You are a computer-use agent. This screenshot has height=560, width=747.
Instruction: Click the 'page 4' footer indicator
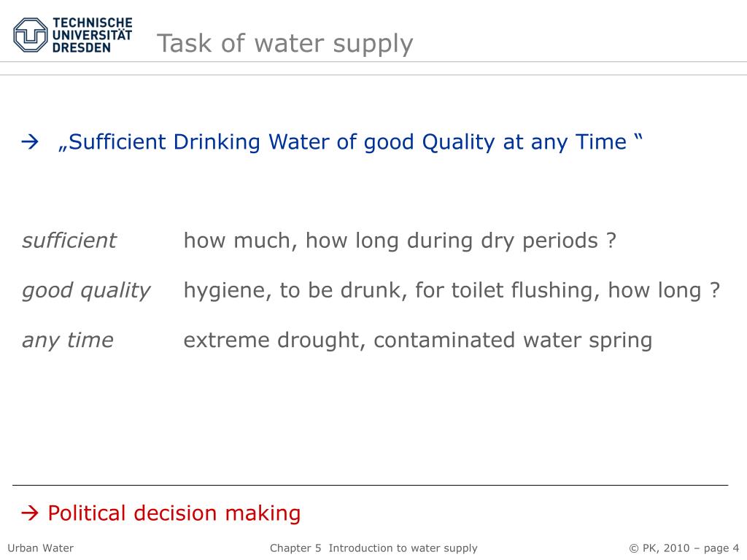(721, 548)
